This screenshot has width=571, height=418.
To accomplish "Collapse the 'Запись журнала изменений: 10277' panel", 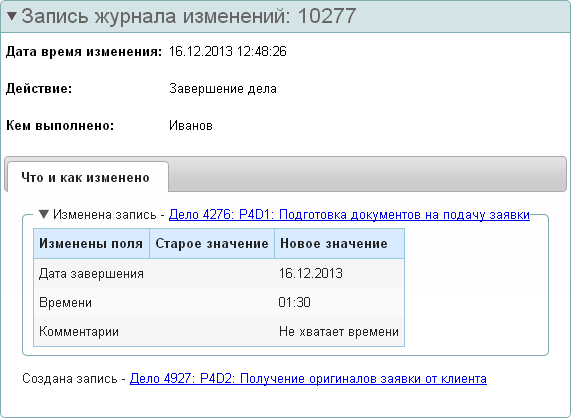I will 12,16.
